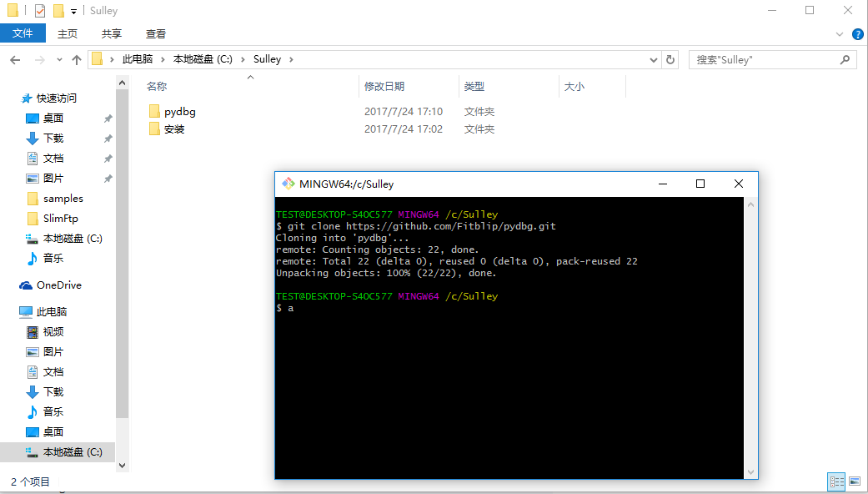Screen dimensions: 868x494
Task: Sort by the 修改日期 column header
Action: point(384,87)
